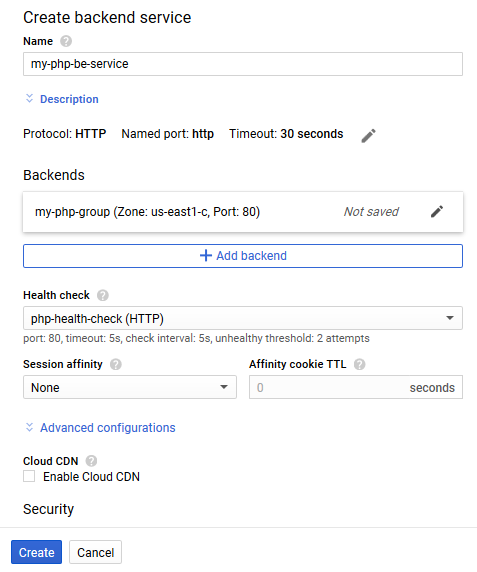Open the Cloud CDN help icon

click(91, 461)
